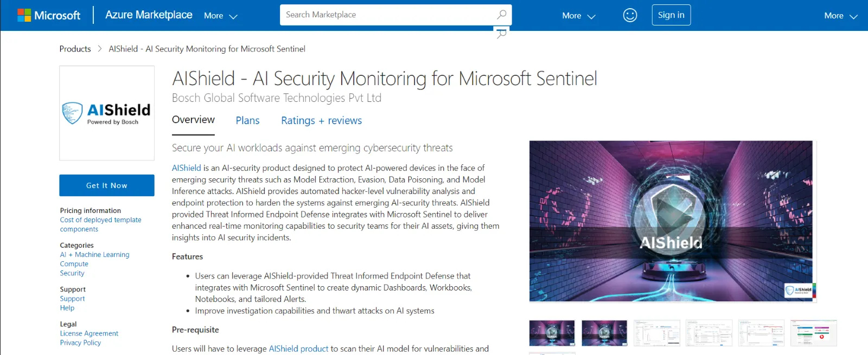
Task: Open Compute category link
Action: [74, 264]
